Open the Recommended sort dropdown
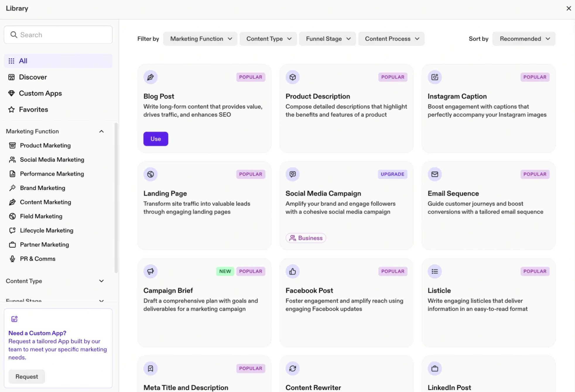575x392 pixels. [524, 39]
